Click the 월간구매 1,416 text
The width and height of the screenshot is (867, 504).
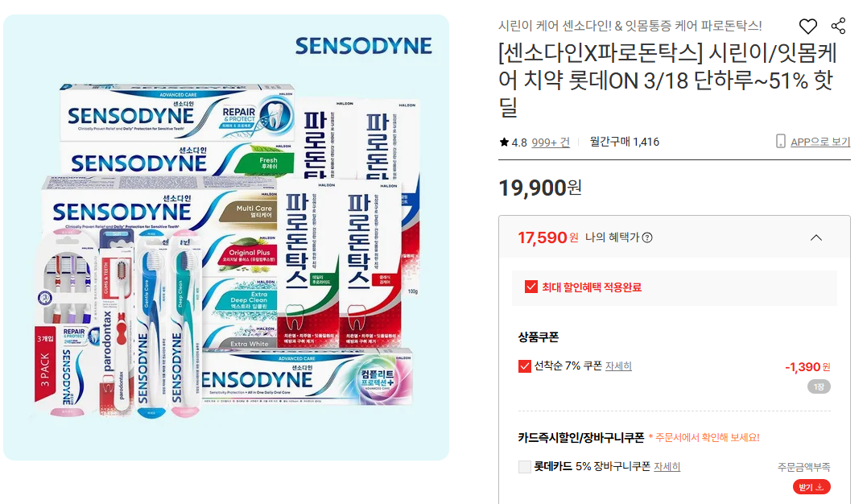pos(624,142)
